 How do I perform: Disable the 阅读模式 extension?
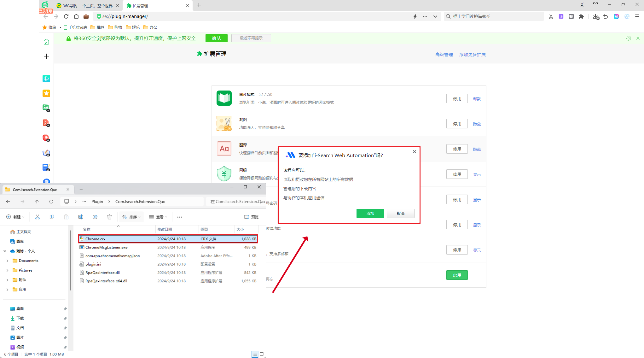[x=457, y=99]
